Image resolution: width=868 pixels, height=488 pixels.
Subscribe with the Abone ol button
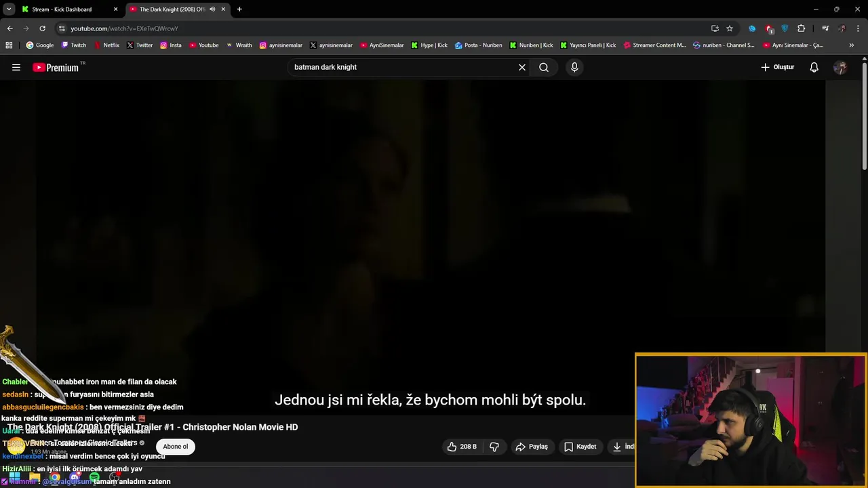pyautogui.click(x=176, y=447)
